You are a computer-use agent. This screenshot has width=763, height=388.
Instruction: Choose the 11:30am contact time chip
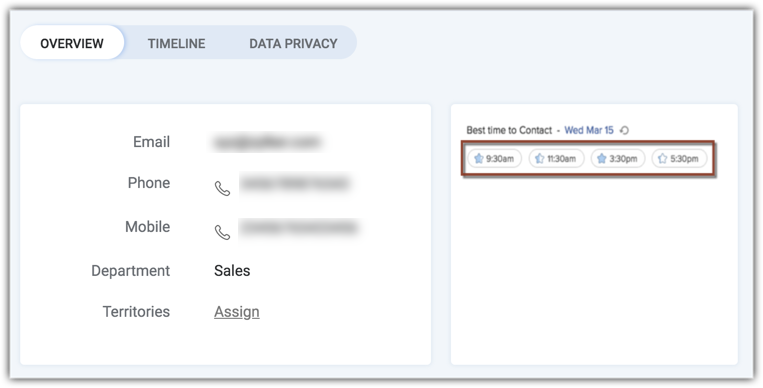pos(556,159)
